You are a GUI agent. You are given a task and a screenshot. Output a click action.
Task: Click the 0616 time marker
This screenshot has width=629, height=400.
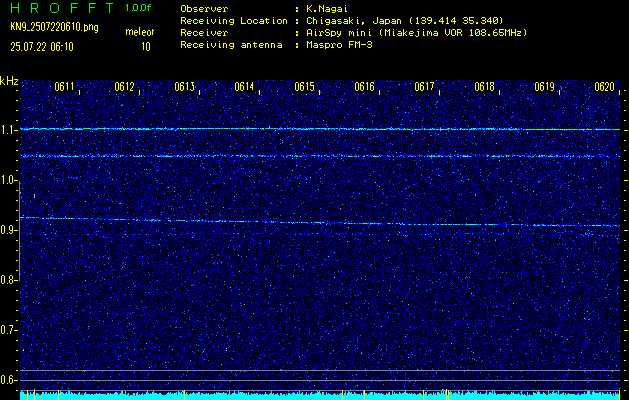pos(364,87)
